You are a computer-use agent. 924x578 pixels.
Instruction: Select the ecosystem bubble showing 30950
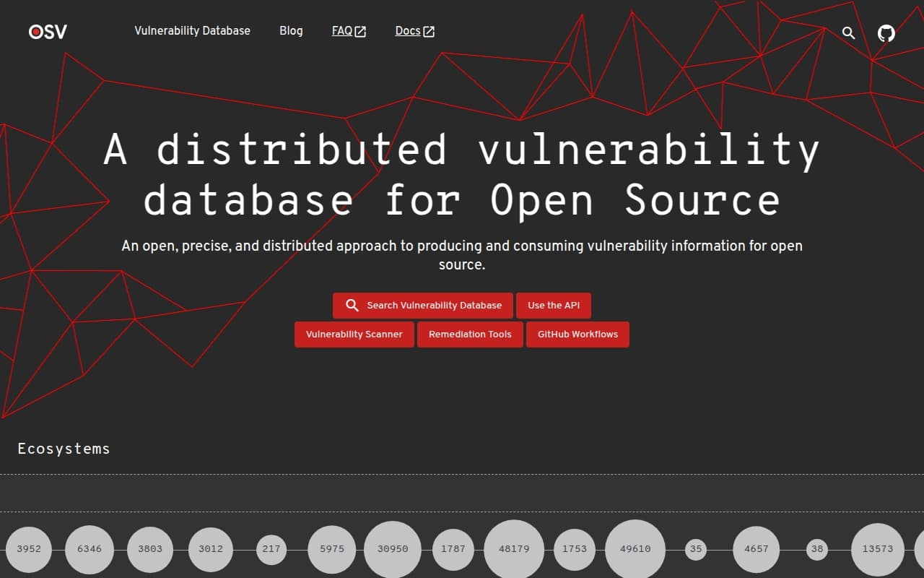tap(393, 549)
